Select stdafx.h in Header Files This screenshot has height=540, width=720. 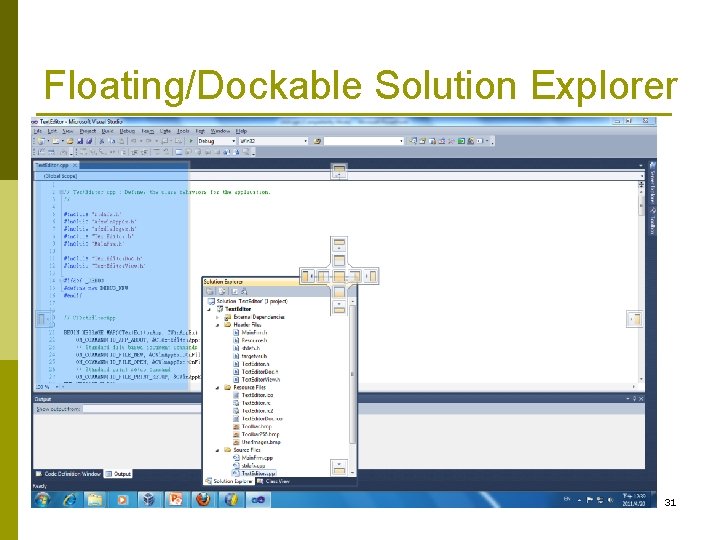[247, 348]
